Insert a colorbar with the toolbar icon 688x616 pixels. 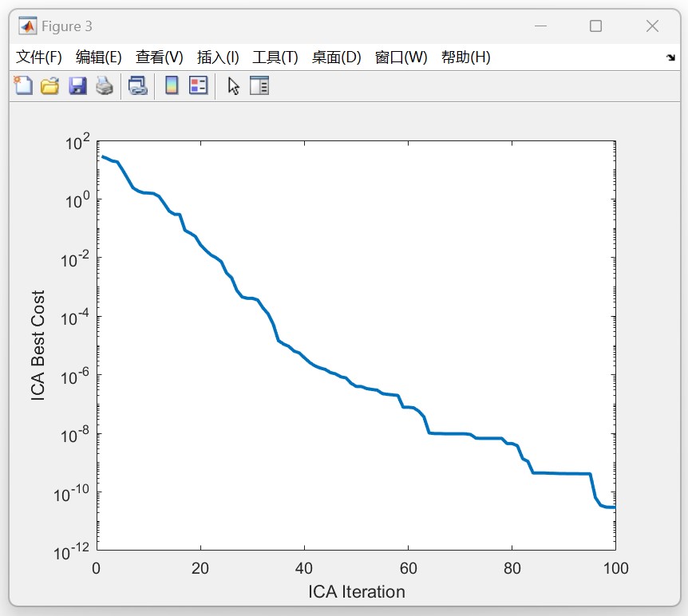click(x=172, y=85)
